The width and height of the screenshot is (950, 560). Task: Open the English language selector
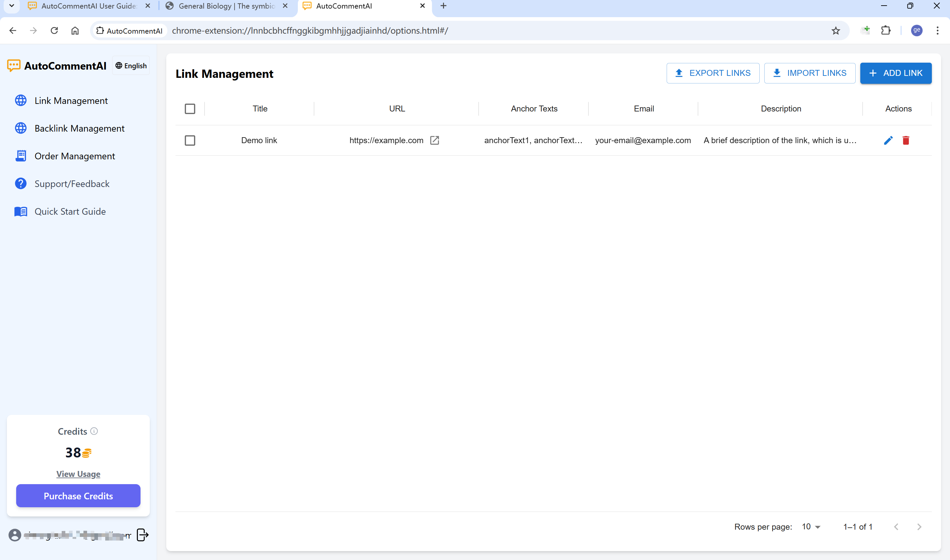(x=131, y=66)
